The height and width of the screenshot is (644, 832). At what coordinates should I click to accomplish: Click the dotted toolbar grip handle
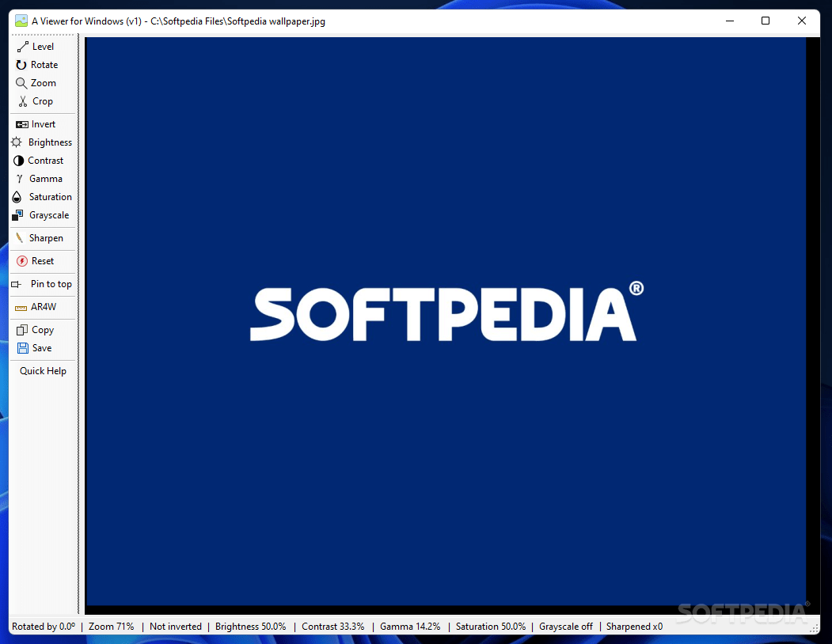click(43, 35)
